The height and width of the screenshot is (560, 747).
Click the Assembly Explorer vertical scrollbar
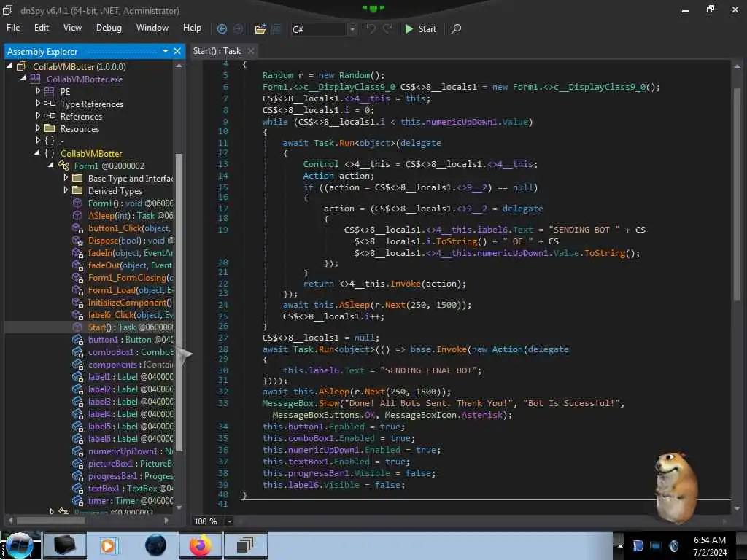click(179, 301)
